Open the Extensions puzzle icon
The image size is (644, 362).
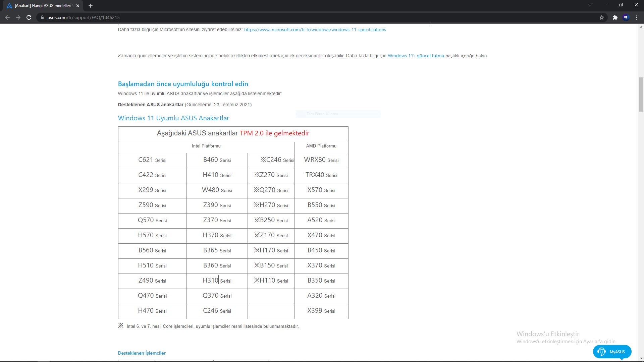click(x=615, y=17)
